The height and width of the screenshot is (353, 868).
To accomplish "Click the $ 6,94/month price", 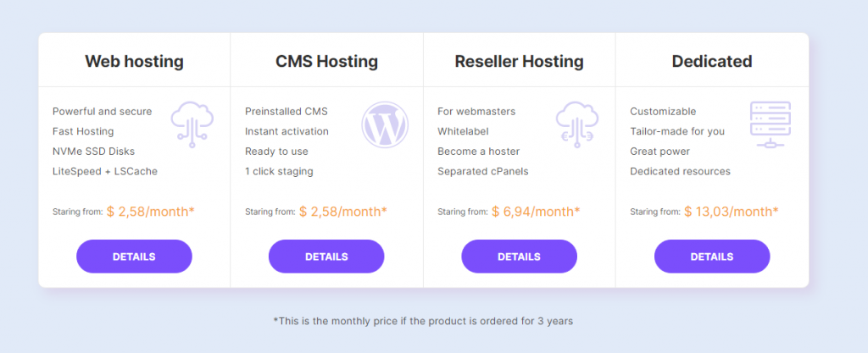I will point(536,211).
